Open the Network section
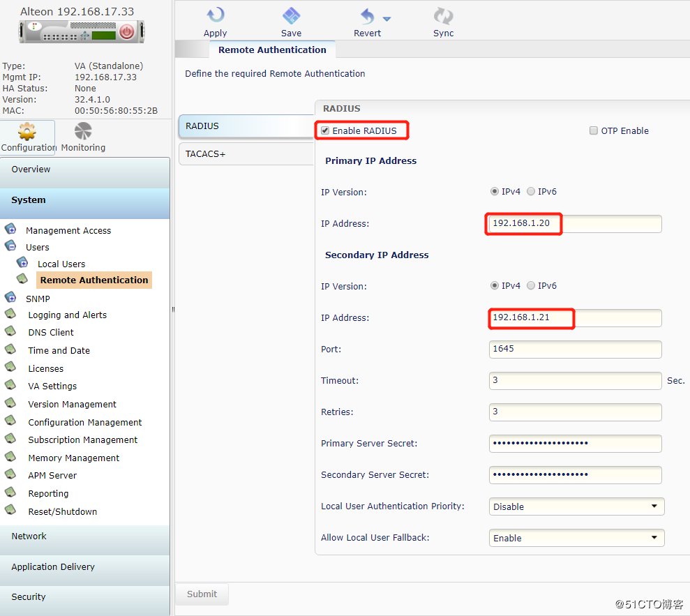Screen dimensions: 690x616 [85, 540]
